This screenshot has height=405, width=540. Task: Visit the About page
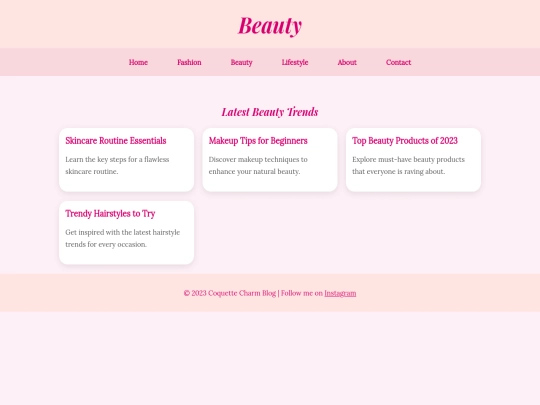[347, 62]
